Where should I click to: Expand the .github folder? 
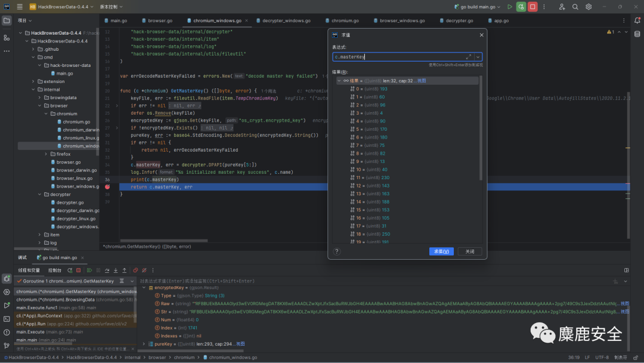(33, 49)
